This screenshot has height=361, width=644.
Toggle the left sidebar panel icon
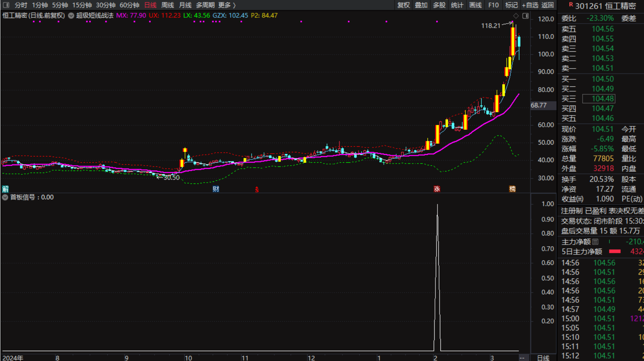(x=6, y=5)
